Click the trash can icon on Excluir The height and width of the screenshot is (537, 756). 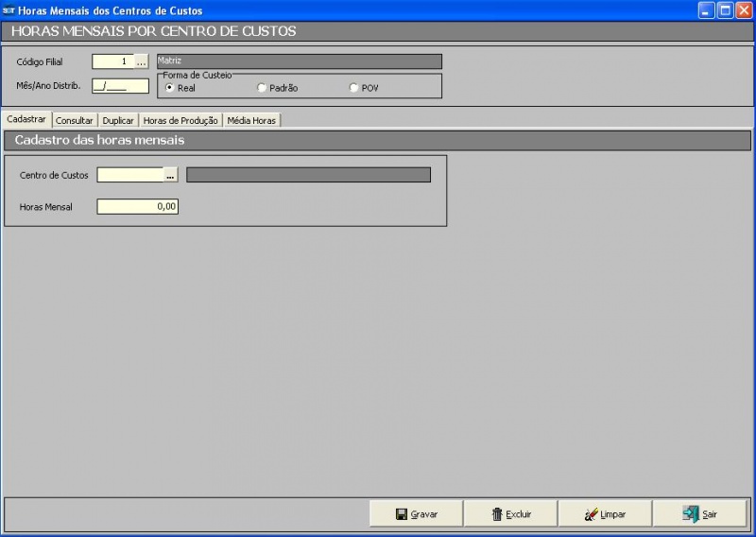[497, 514]
